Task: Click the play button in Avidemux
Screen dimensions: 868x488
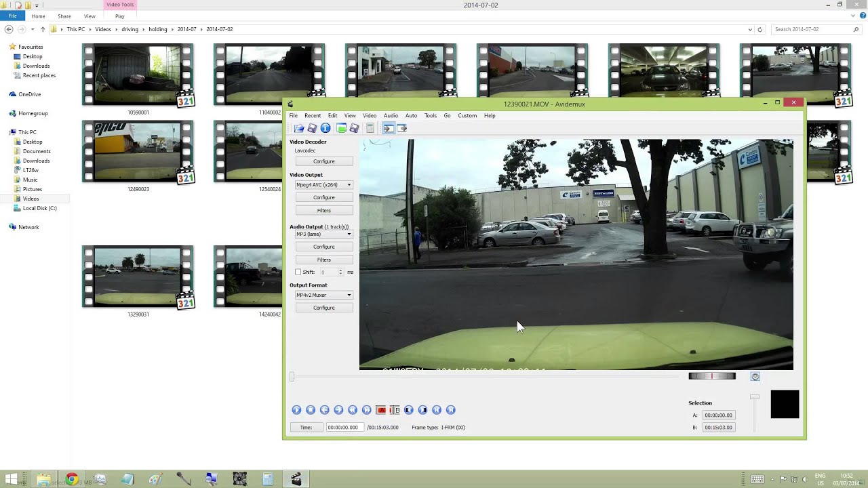Action: (296, 410)
